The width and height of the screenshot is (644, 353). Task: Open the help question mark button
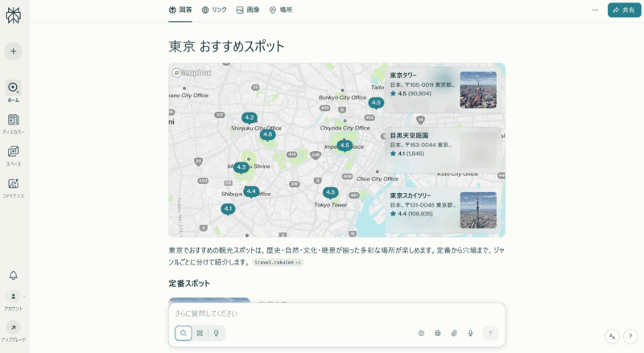630,337
